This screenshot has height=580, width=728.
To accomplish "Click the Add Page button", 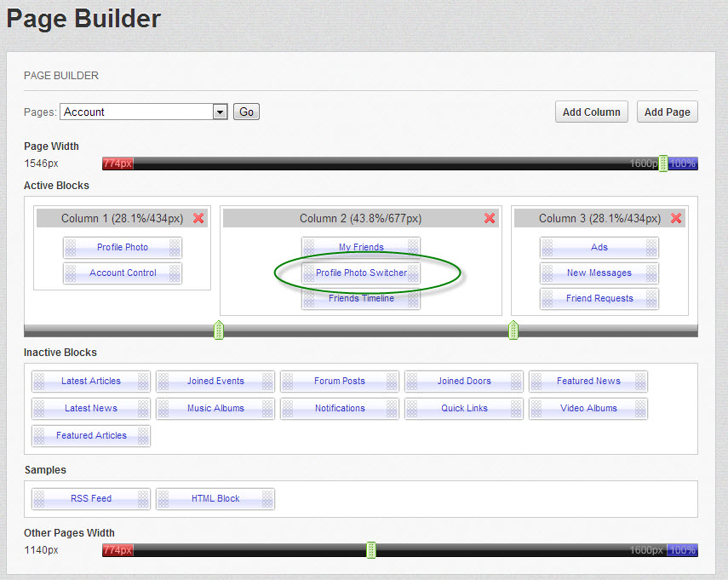I will tap(668, 112).
